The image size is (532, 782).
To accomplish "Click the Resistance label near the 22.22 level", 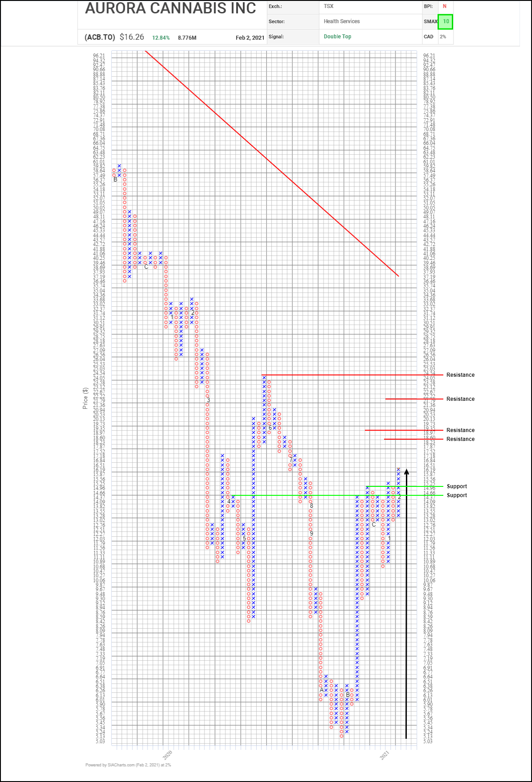I will pyautogui.click(x=460, y=399).
